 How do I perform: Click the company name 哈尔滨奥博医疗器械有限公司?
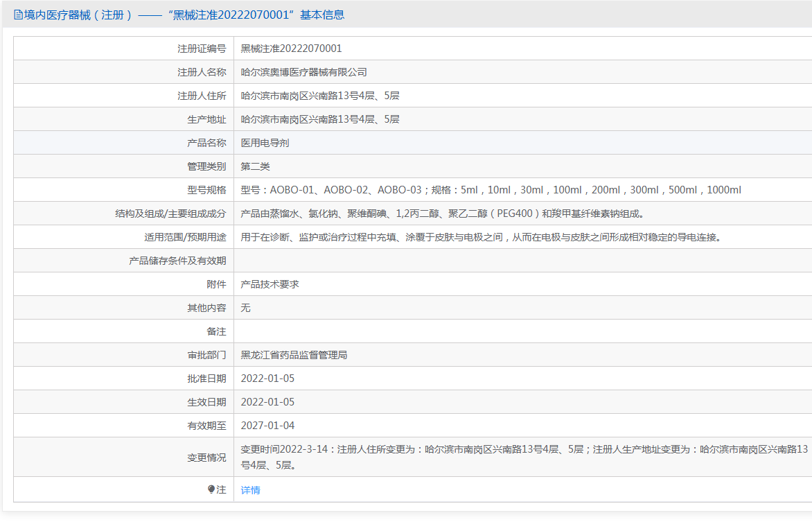click(x=304, y=72)
